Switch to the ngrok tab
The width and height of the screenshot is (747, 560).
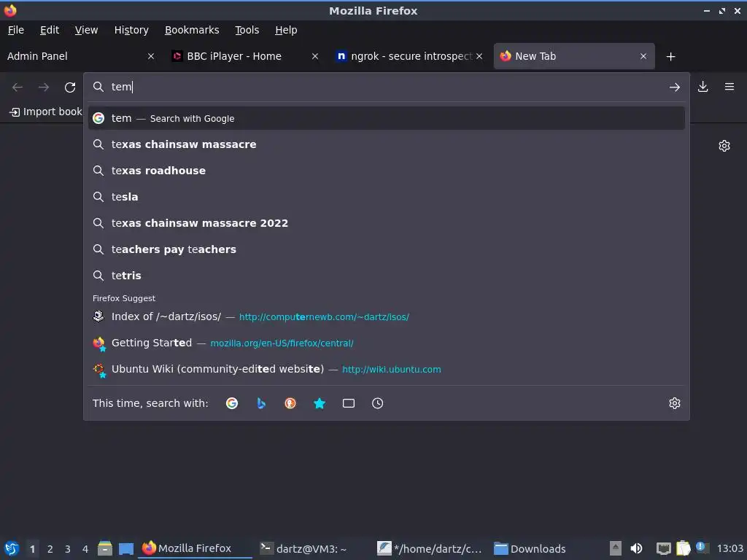[409, 56]
